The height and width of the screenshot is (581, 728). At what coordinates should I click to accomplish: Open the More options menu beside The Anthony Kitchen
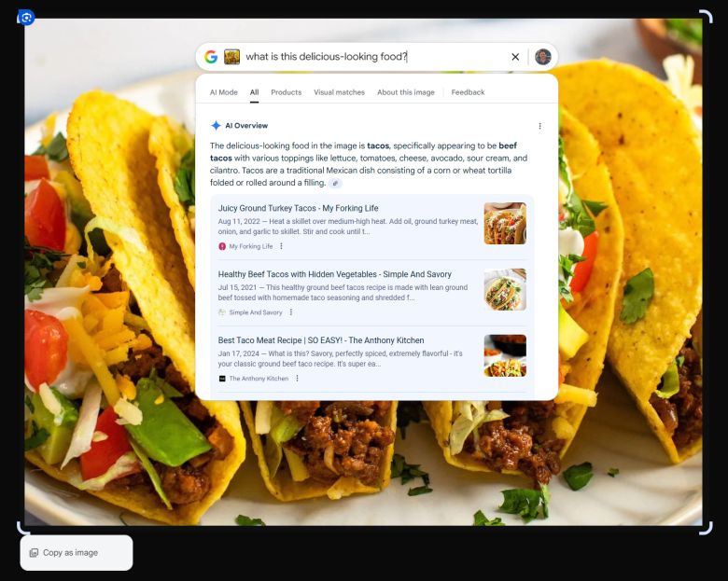pos(297,379)
